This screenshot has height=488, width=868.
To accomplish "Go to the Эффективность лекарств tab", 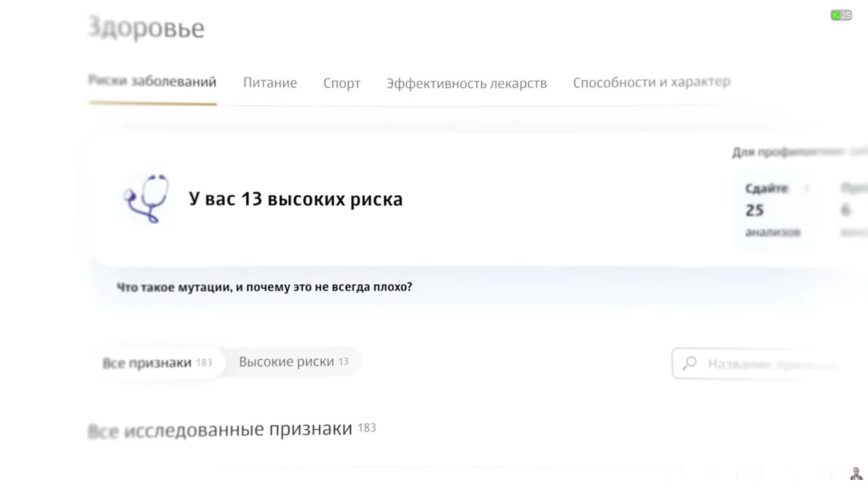I will [467, 83].
